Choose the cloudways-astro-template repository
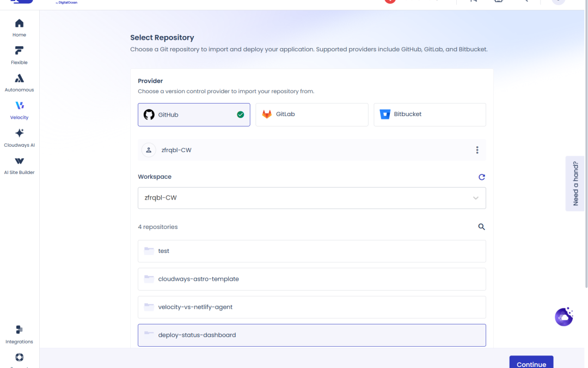Image resolution: width=588 pixels, height=368 pixels. 311,279
